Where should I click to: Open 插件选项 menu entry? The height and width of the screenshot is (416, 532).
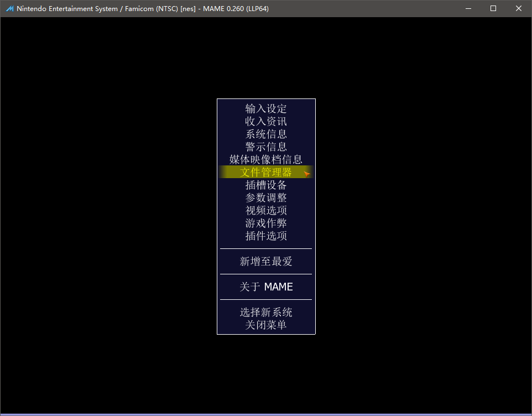tap(266, 236)
